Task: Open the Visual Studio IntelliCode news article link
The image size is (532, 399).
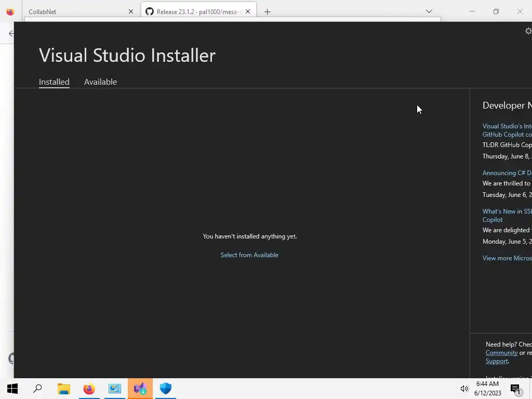Action: click(507, 130)
